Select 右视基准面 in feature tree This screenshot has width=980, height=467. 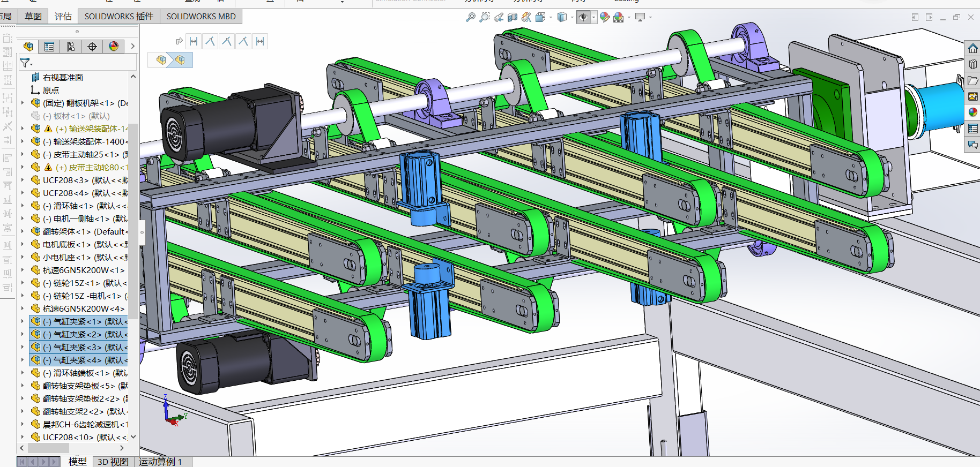(63, 77)
